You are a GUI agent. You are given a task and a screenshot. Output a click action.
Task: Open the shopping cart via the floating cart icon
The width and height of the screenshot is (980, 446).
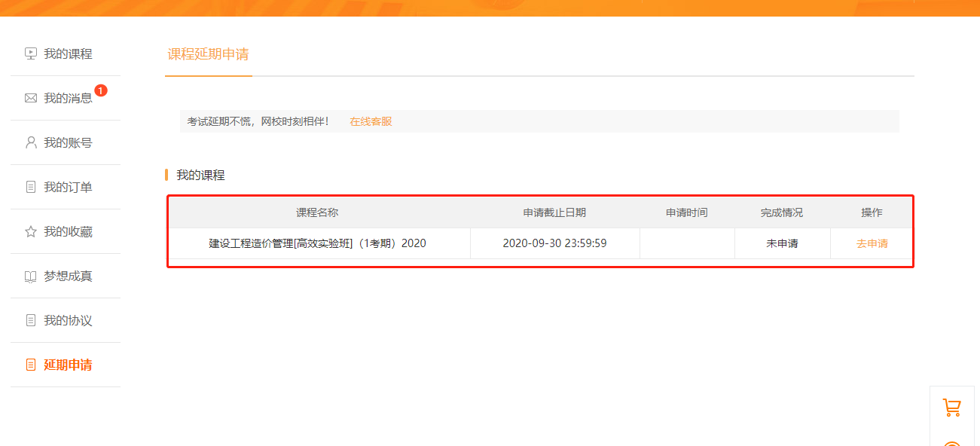click(x=952, y=407)
